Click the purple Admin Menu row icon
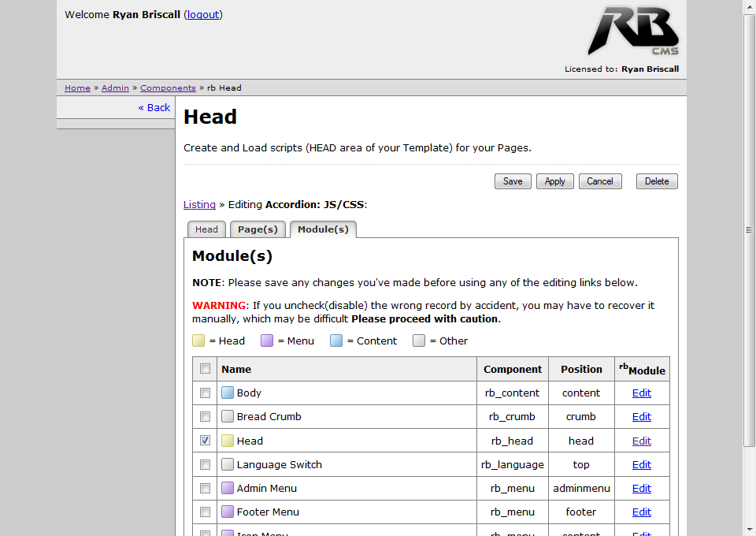756x536 pixels. point(228,488)
